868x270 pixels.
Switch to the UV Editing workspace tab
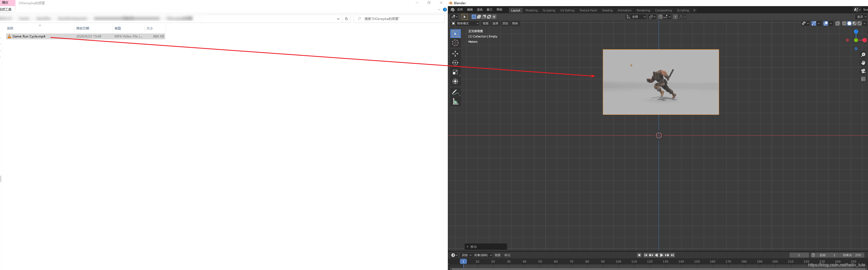coord(567,10)
